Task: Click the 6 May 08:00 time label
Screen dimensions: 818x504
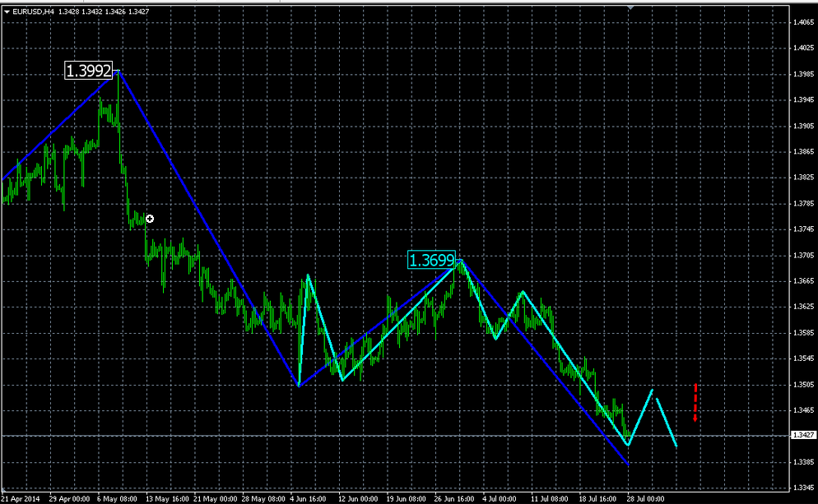Action: pos(117,499)
